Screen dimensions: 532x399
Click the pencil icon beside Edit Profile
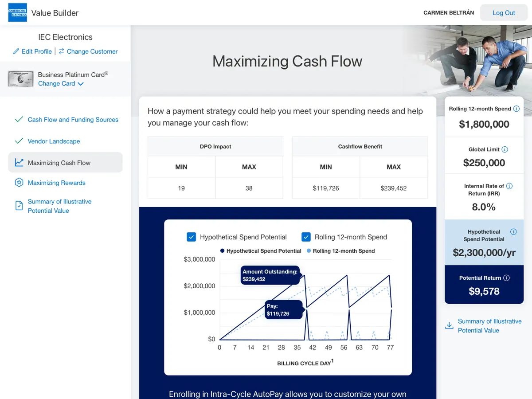pos(16,51)
